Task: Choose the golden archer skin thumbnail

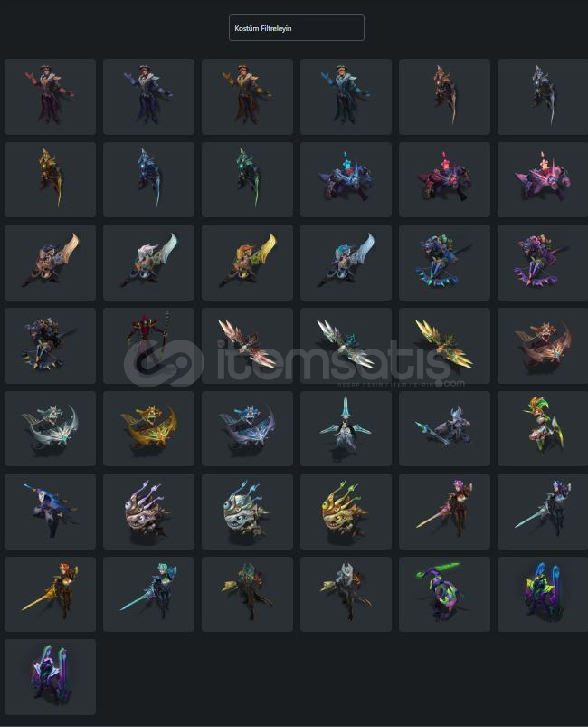Action: coord(50,179)
